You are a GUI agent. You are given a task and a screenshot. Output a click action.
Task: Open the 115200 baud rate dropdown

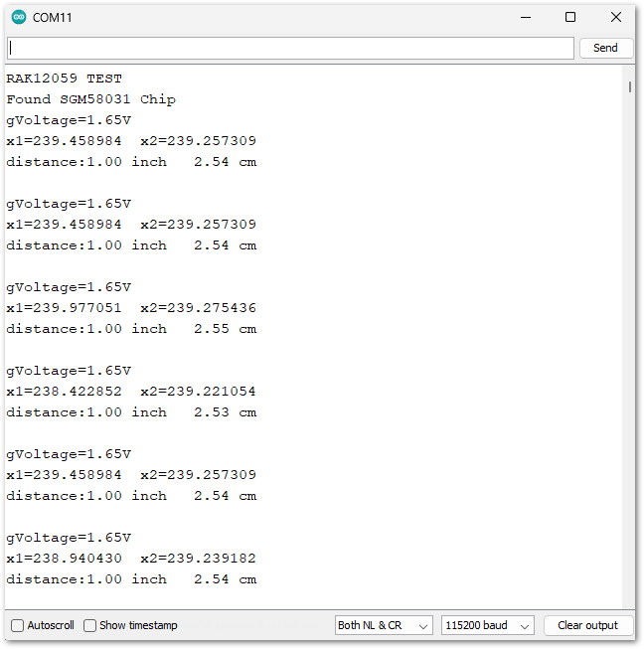coord(488,625)
